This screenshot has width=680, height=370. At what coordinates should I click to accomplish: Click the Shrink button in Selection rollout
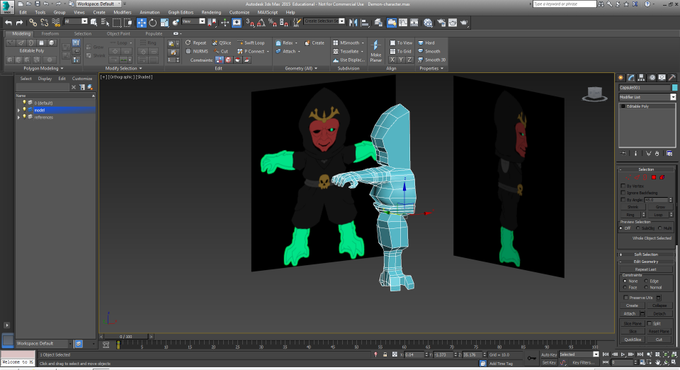pyautogui.click(x=632, y=207)
